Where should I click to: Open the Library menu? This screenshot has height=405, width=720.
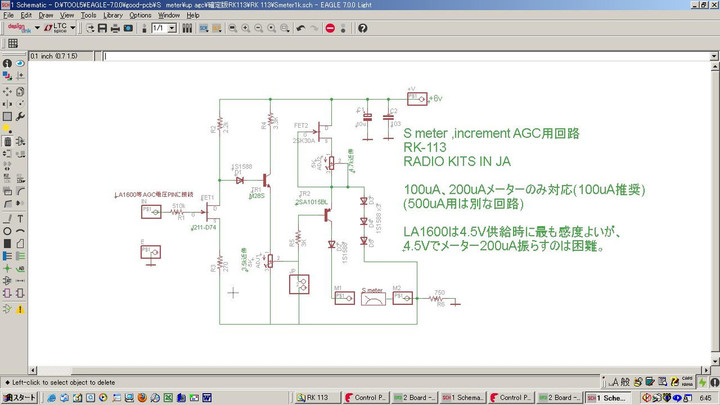tap(113, 15)
